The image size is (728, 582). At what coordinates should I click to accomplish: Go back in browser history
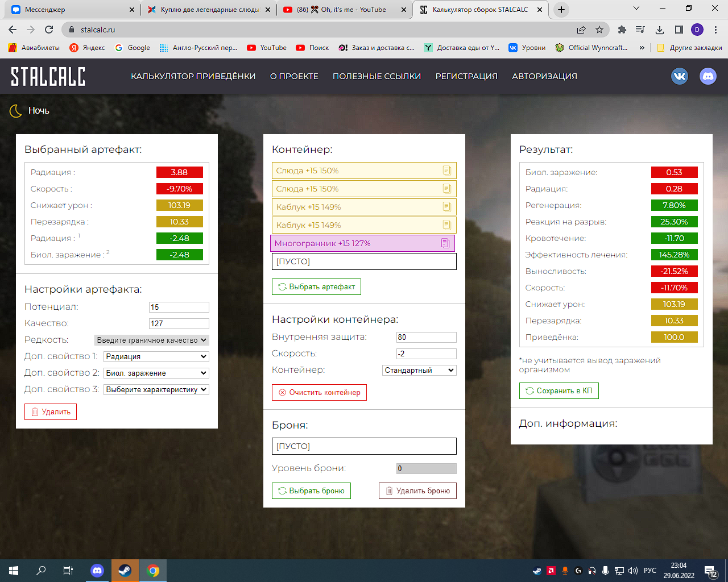[x=13, y=30]
